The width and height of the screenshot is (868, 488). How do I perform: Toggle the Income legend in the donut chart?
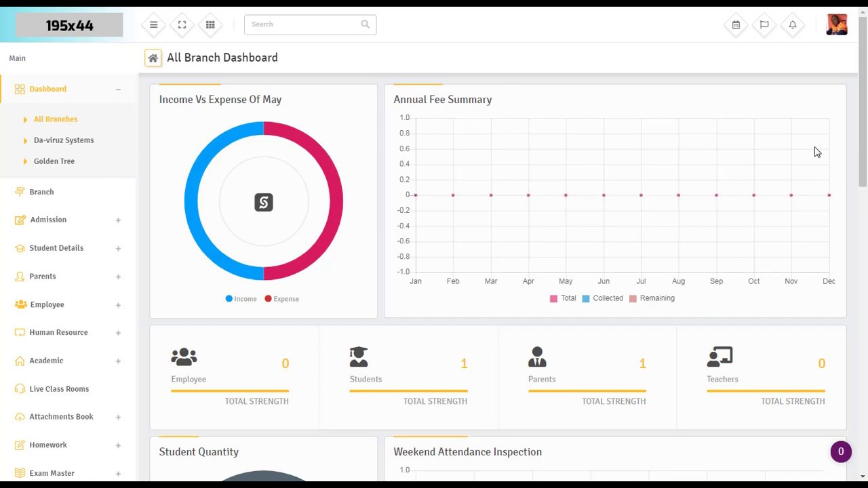(241, 298)
